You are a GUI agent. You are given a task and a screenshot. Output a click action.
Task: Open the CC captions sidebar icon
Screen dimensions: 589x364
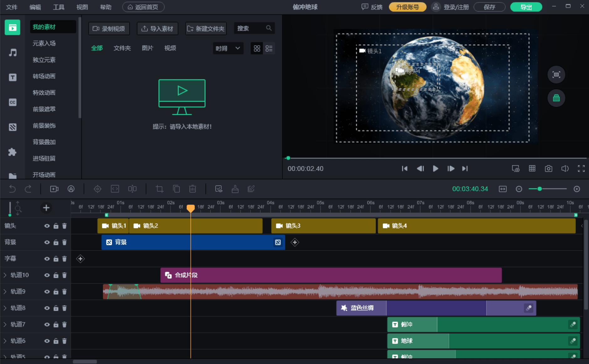click(13, 102)
